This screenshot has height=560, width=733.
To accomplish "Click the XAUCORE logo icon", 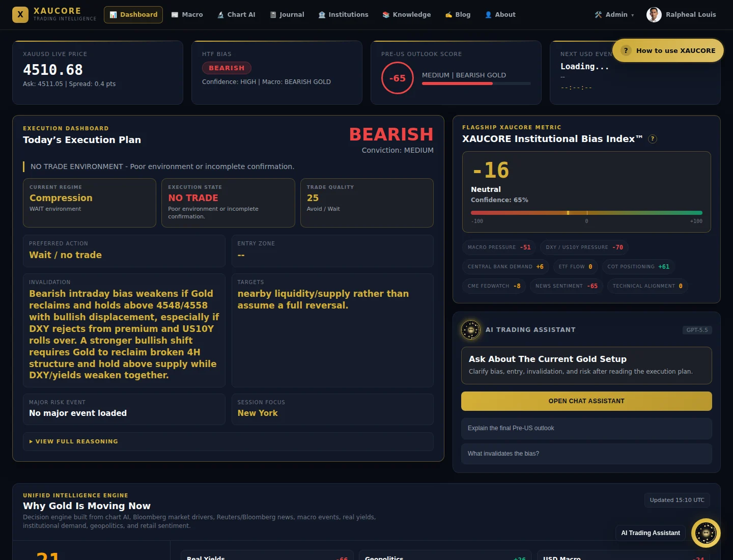I will pos(20,15).
